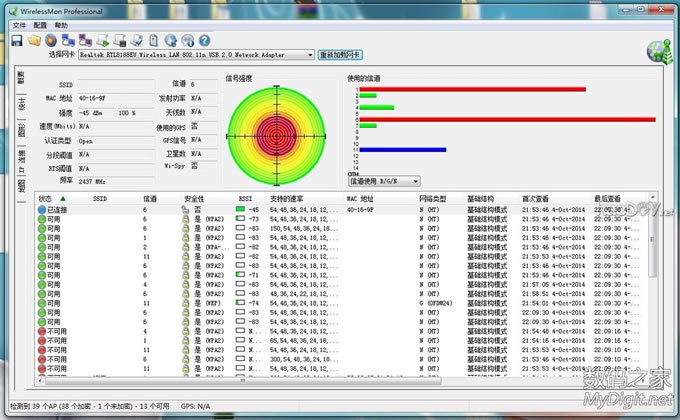Click the circular signal strength radar graphic

275,133
